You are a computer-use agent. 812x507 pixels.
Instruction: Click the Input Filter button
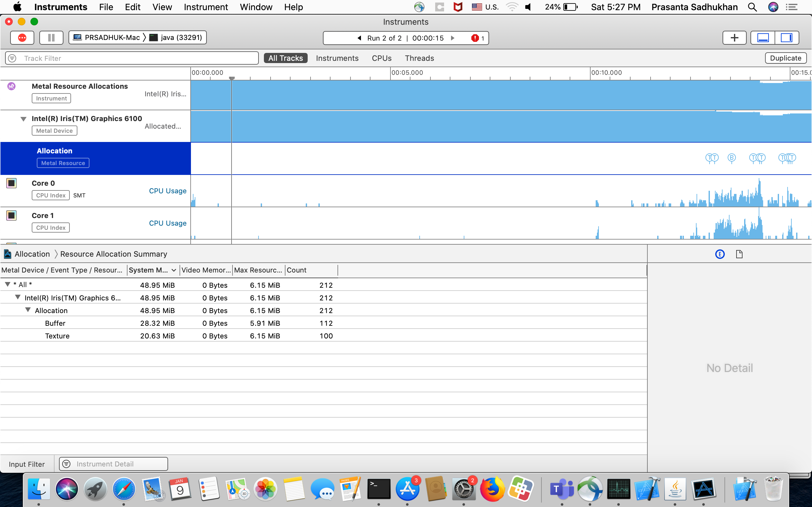(27, 464)
